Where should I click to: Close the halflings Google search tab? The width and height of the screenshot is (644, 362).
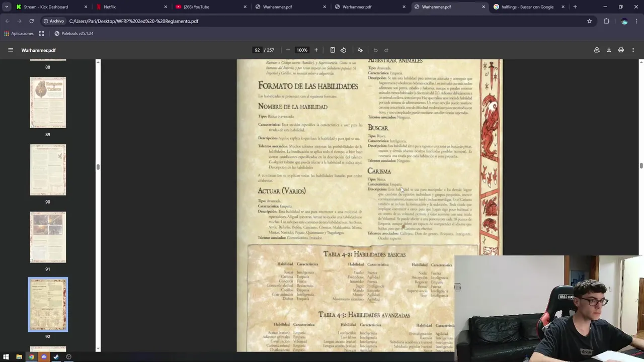tap(563, 7)
